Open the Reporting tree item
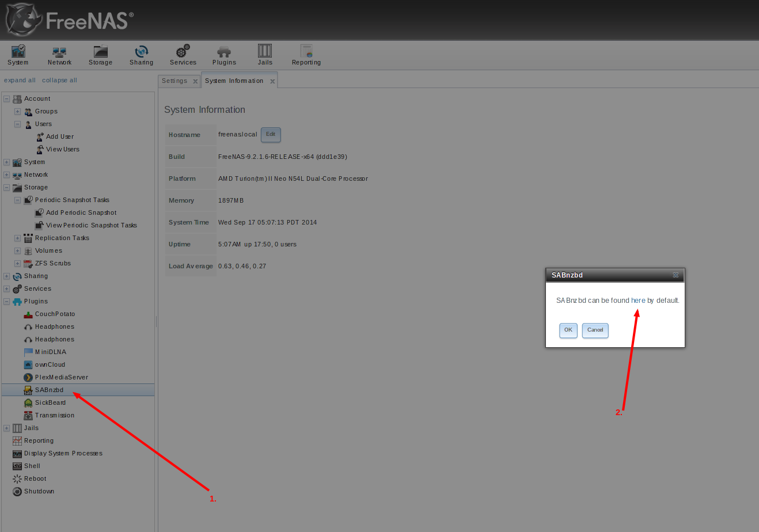This screenshot has height=532, width=759. coord(39,441)
